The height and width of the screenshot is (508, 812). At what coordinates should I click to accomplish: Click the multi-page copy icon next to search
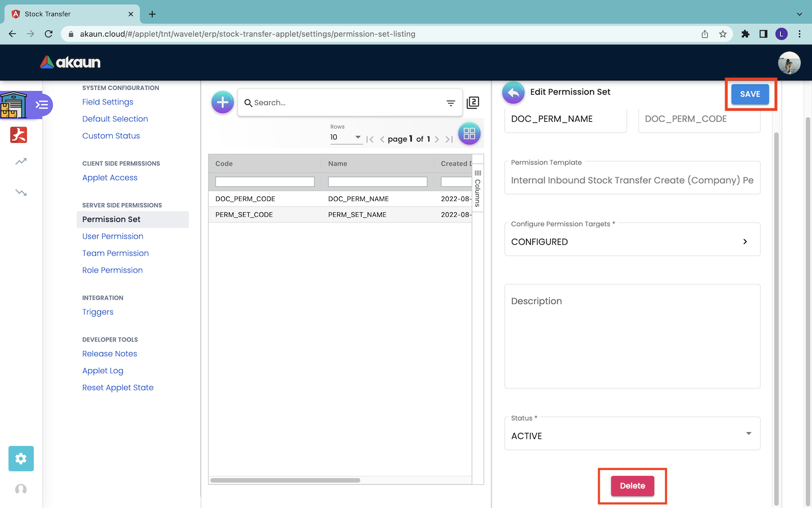(x=473, y=102)
